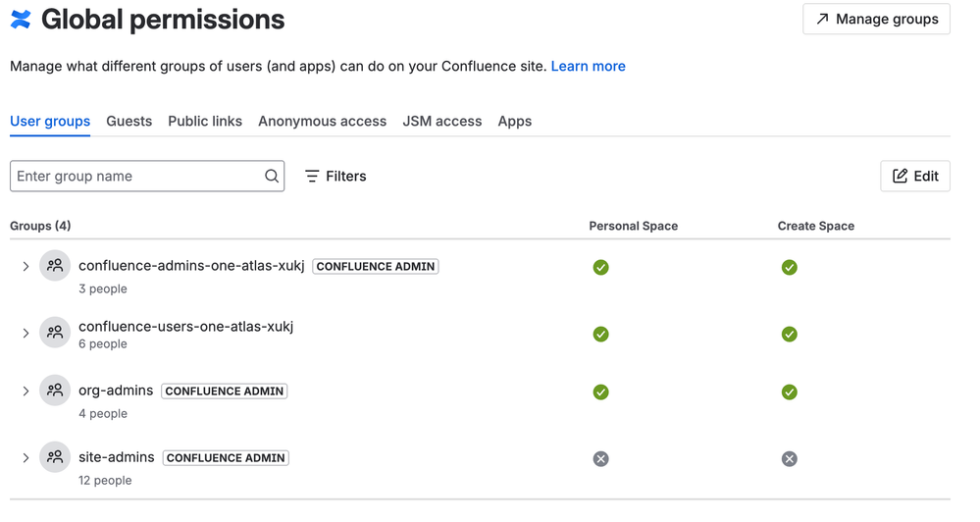This screenshot has height=522, width=980.
Task: Expand the confluence-admins-one-atlas-xukj group row
Action: click(26, 267)
